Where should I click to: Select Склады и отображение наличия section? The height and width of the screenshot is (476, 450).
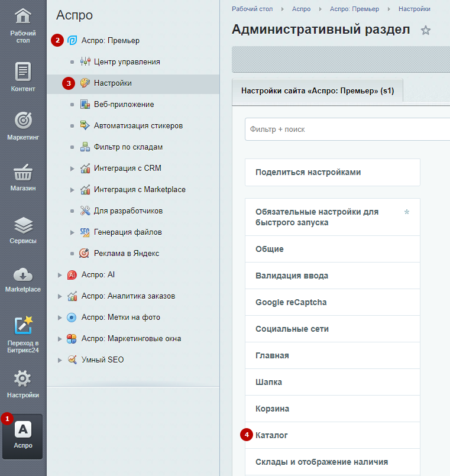pyautogui.click(x=332, y=462)
